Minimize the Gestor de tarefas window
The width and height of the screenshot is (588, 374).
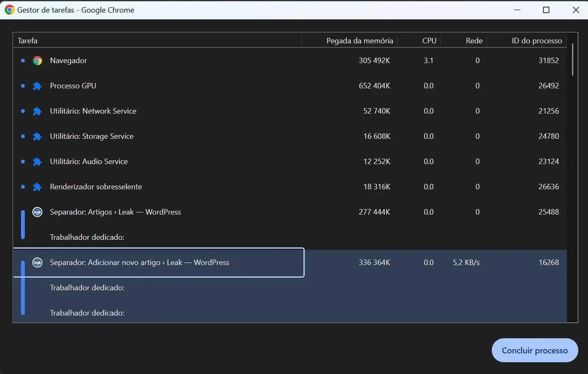point(517,10)
